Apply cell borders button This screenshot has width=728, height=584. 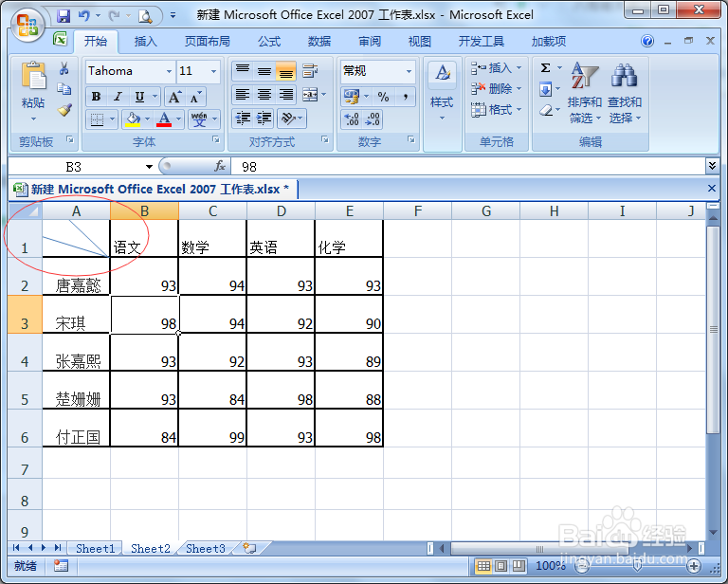tap(97, 119)
